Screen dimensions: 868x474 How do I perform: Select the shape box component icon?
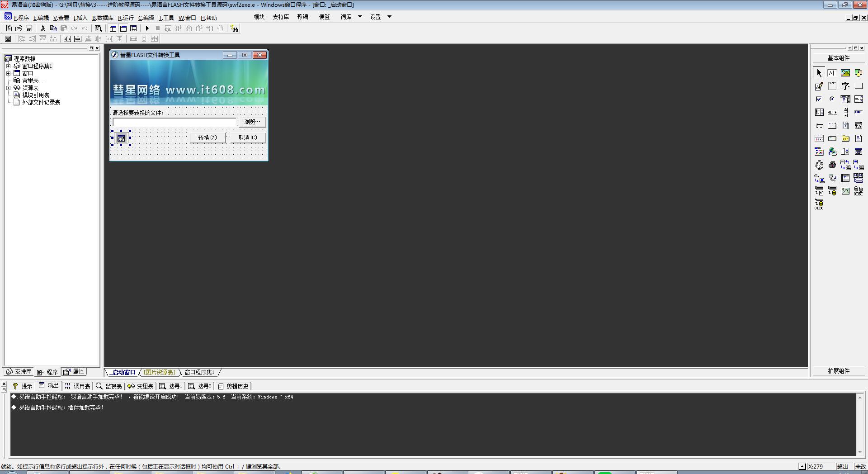(859, 73)
